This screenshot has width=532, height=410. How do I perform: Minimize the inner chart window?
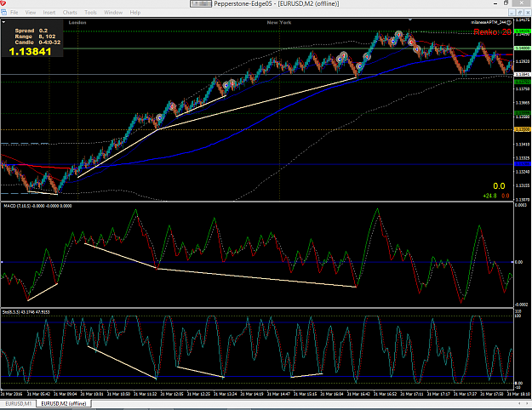[x=512, y=13]
